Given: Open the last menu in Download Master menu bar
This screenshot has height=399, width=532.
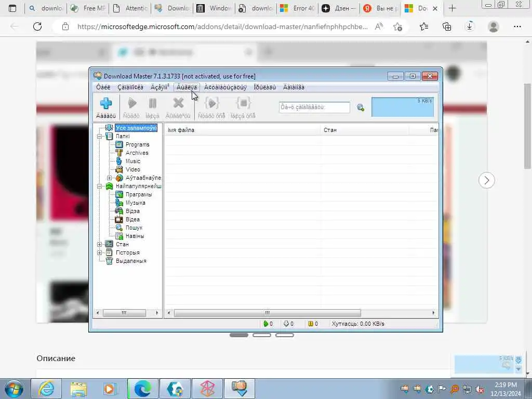Looking at the screenshot, I should coord(294,87).
